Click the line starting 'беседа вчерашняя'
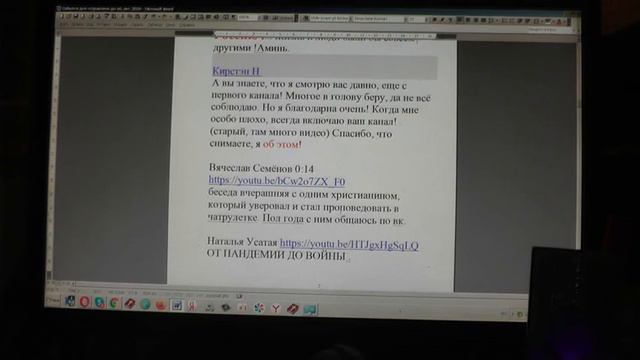Image resolution: width=640 pixels, height=360 pixels. 304,195
